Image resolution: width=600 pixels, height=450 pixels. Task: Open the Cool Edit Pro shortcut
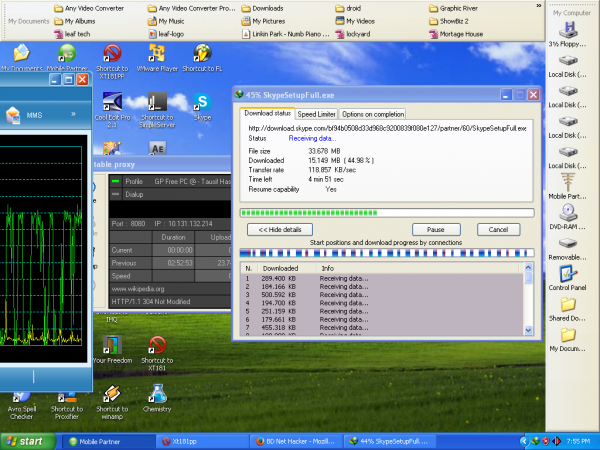tap(112, 103)
